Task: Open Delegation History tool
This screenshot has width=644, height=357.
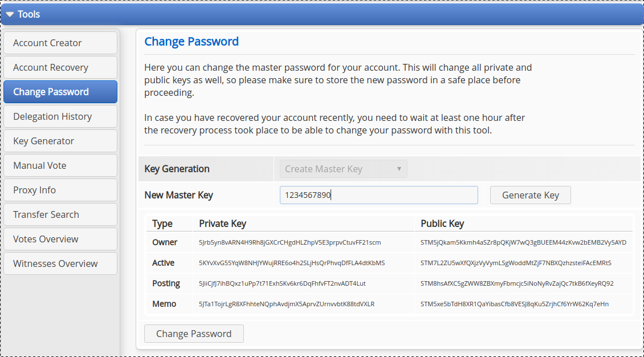Action: [60, 116]
